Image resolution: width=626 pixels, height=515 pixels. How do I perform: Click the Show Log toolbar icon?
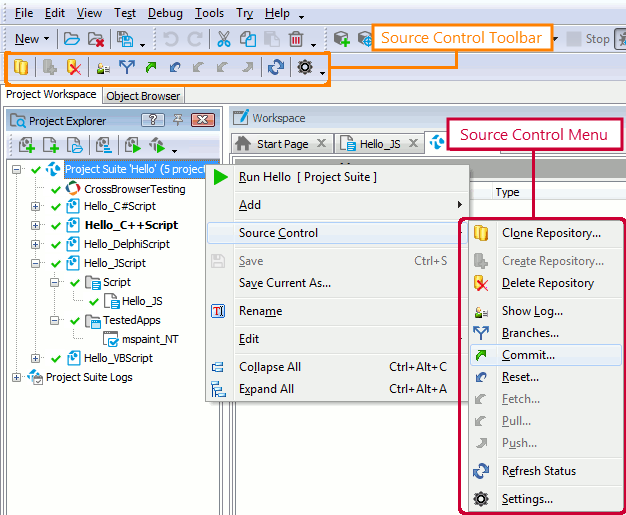point(103,68)
